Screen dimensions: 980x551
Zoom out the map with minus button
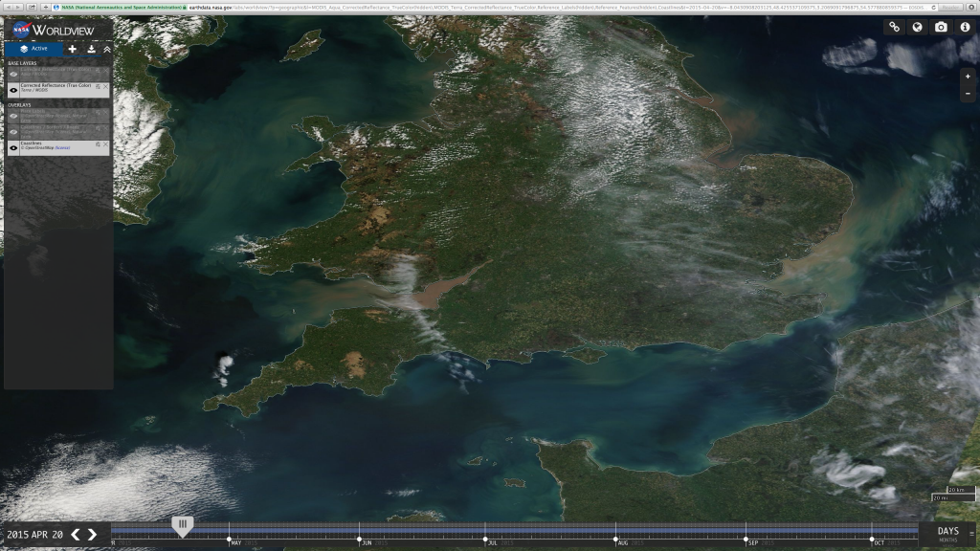click(x=968, y=94)
